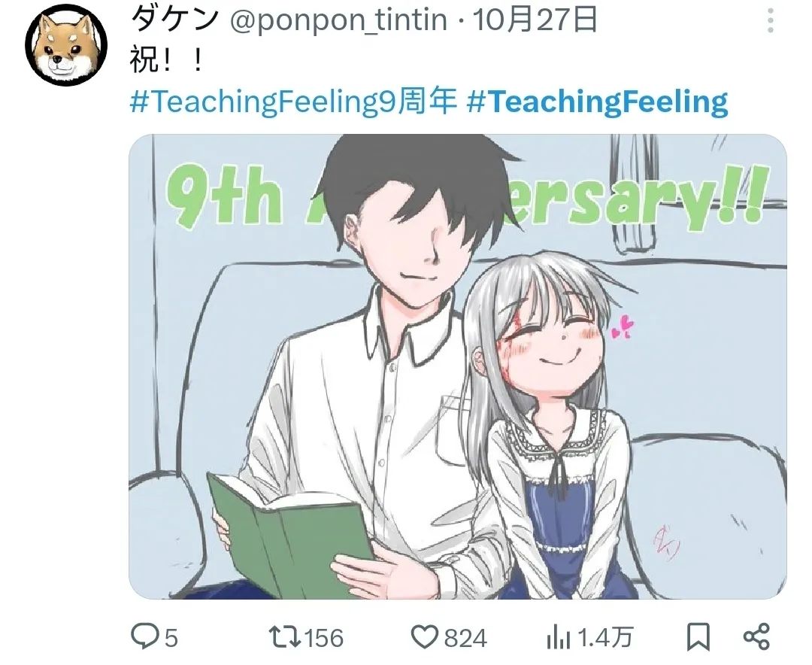Open the 9th Anniversary illustration
The image size is (812, 665).
458,366
